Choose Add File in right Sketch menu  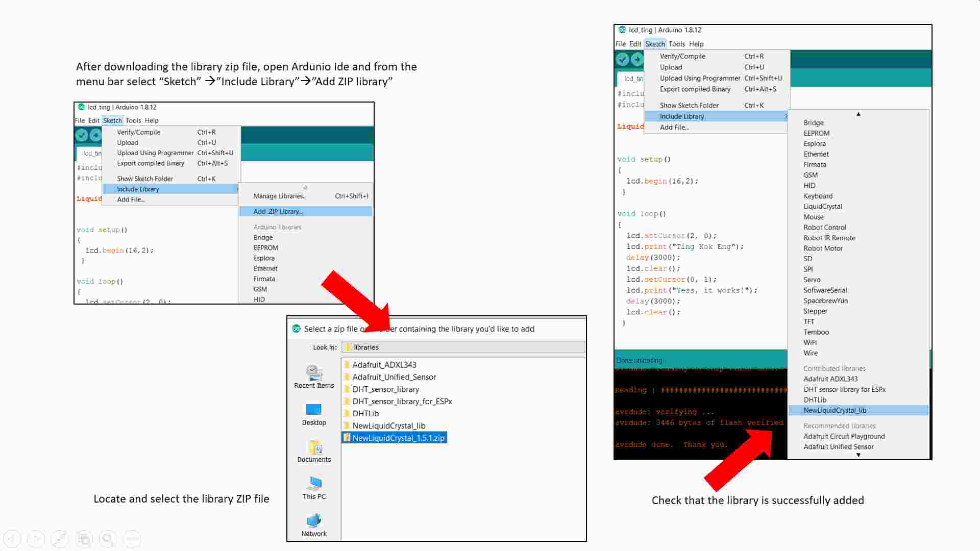717,127
